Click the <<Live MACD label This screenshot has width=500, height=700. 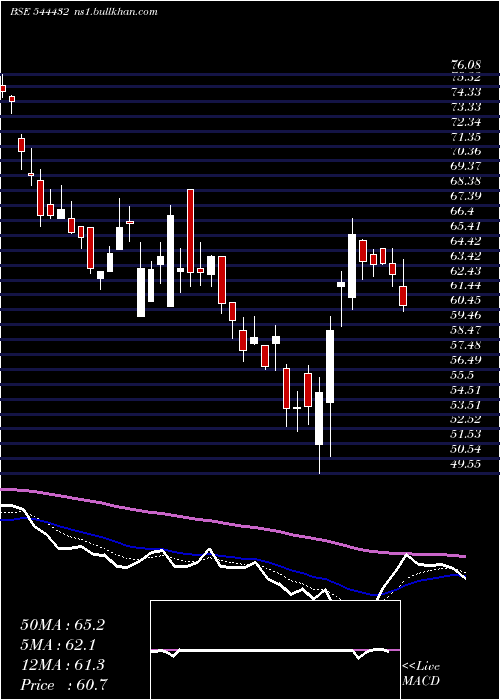pyautogui.click(x=421, y=674)
